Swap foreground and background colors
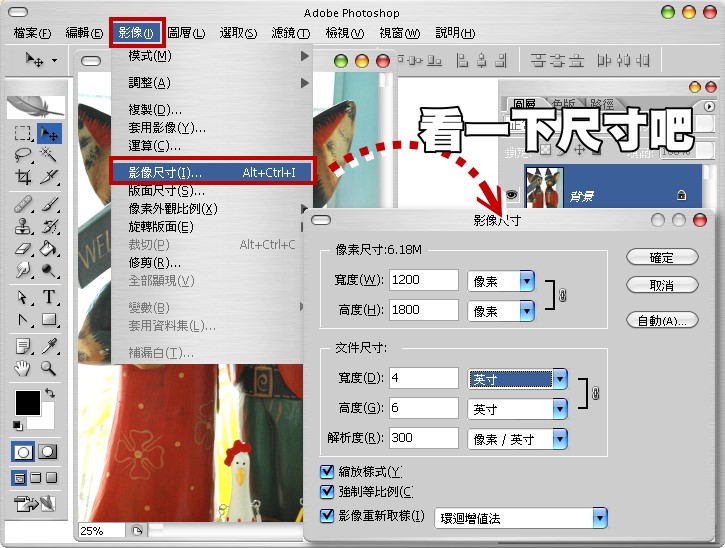725x548 pixels. (50, 394)
